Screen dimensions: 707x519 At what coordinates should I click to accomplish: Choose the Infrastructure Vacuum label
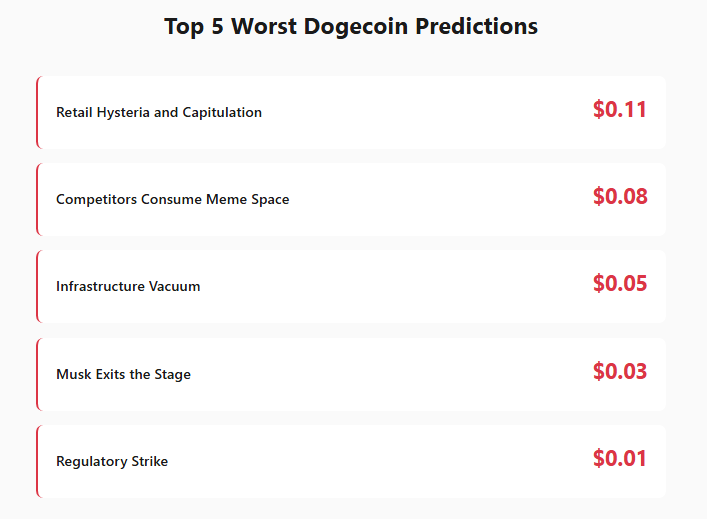pyautogui.click(x=128, y=287)
